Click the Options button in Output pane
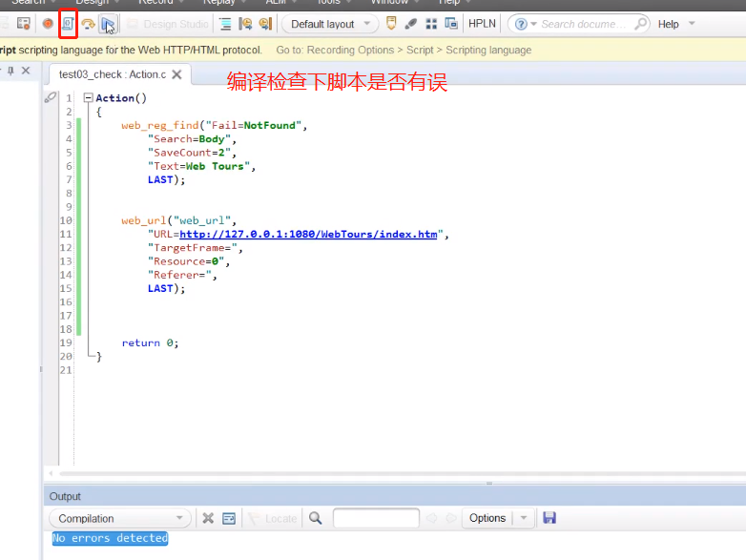746x560 pixels. [x=487, y=518]
